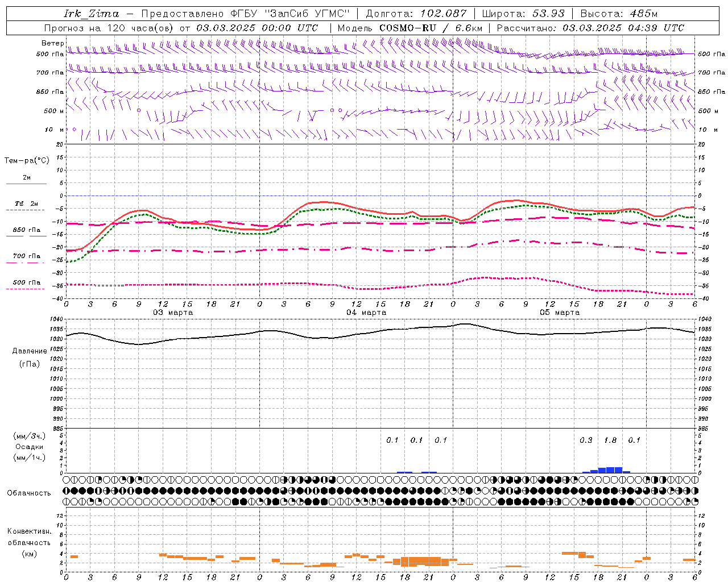The image size is (728, 582).
Task: Click the "0.3" precipitation amount value
Action: click(586, 440)
